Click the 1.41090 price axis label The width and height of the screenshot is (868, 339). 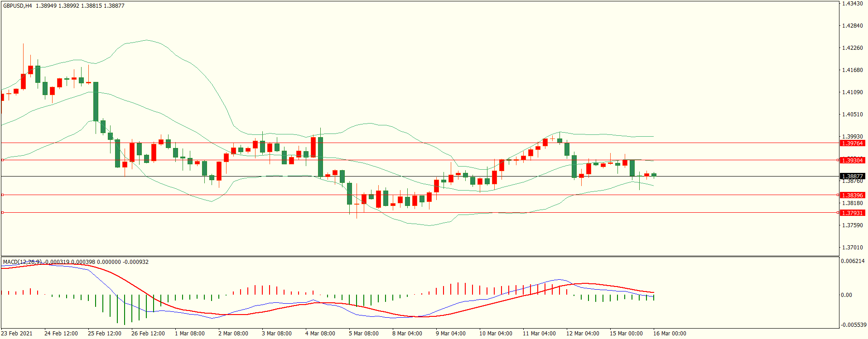click(x=852, y=92)
